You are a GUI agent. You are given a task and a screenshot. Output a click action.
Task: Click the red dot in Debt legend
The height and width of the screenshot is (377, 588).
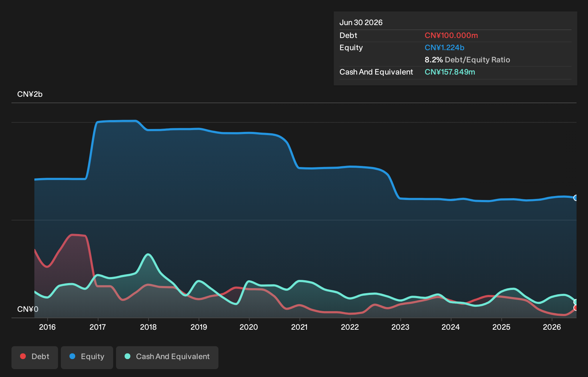pyautogui.click(x=23, y=356)
